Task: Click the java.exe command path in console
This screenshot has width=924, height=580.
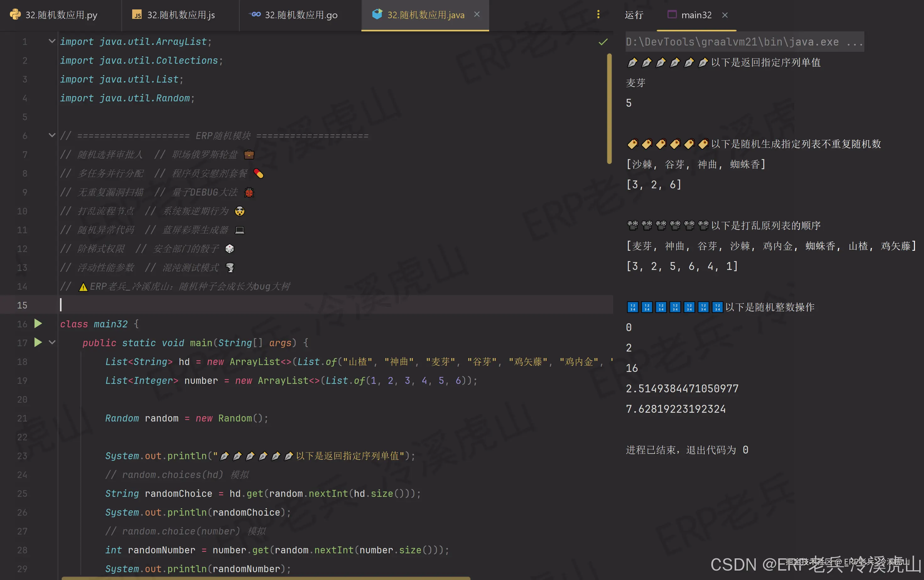Action: 744,42
